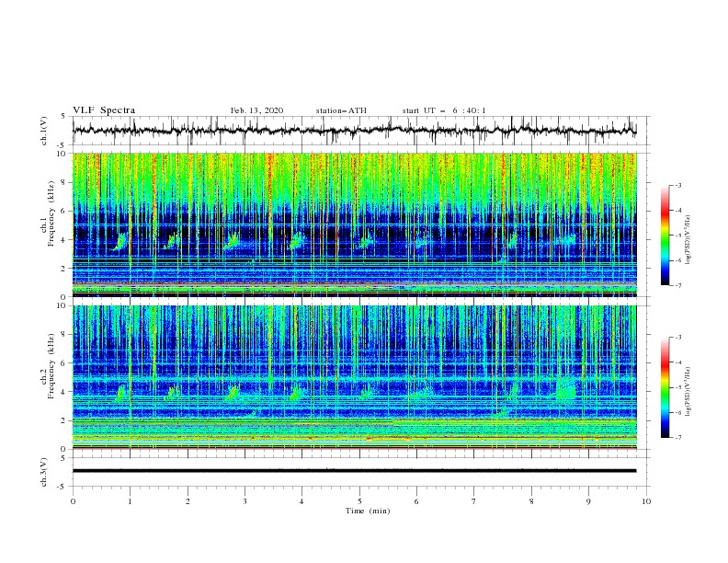Click time axis tick label "9"
This screenshot has width=728, height=563.
coord(588,501)
